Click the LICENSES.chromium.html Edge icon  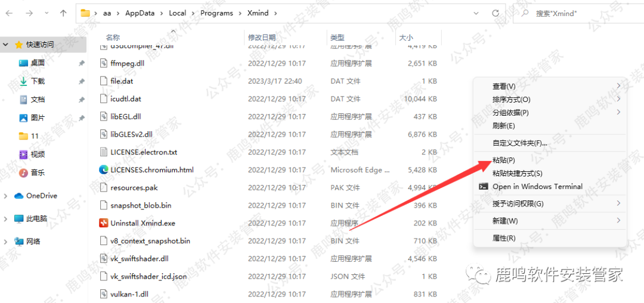(104, 170)
